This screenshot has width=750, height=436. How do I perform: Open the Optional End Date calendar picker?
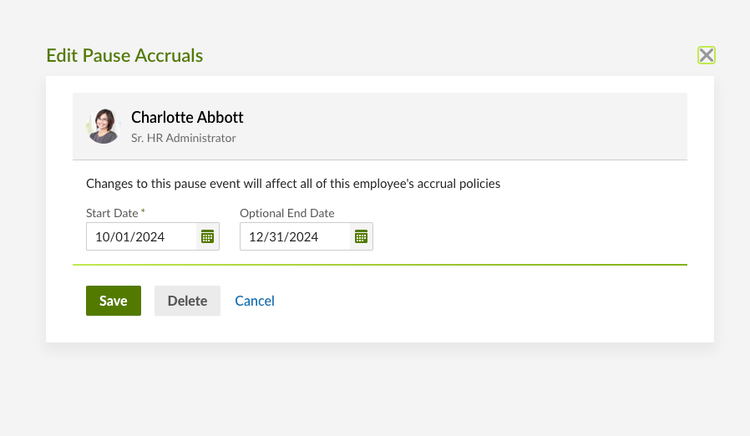click(x=361, y=237)
